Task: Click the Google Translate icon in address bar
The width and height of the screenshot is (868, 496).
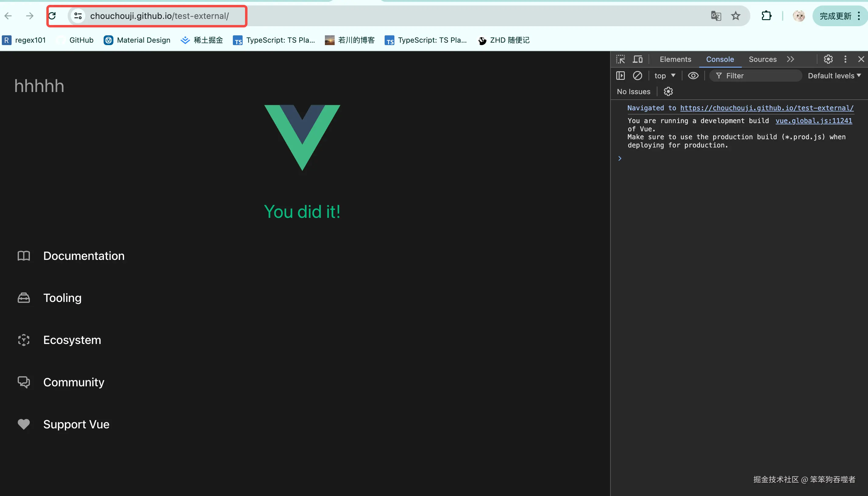Action: (716, 16)
